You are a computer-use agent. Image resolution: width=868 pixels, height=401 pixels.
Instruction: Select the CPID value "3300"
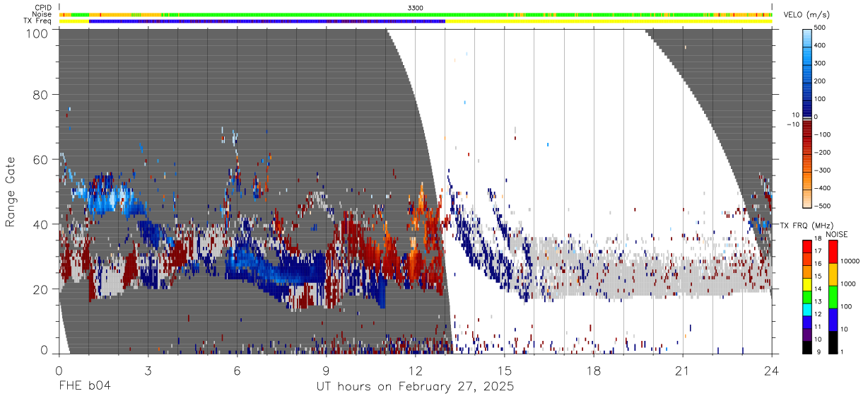(x=416, y=8)
